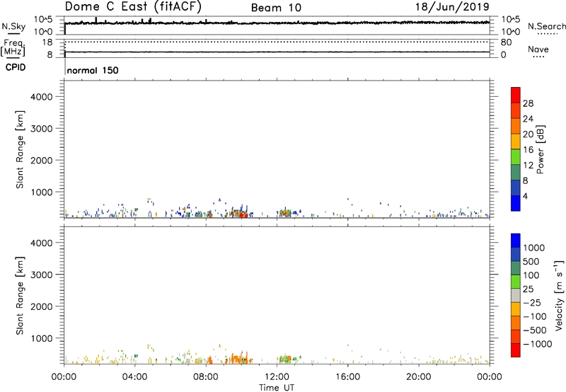Click the red bottom of the Velocity color bar
Viewport: 566px width, 392px height.
[x=516, y=350]
